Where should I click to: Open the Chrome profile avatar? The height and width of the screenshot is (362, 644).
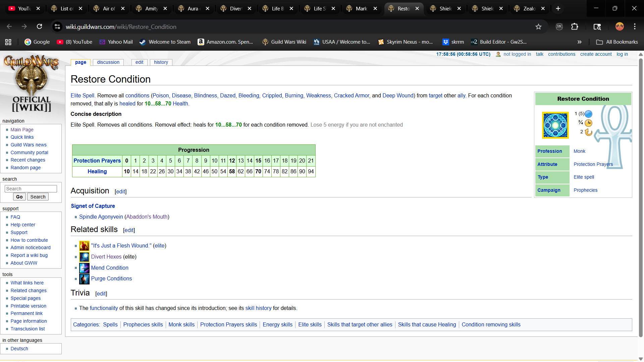click(x=620, y=27)
